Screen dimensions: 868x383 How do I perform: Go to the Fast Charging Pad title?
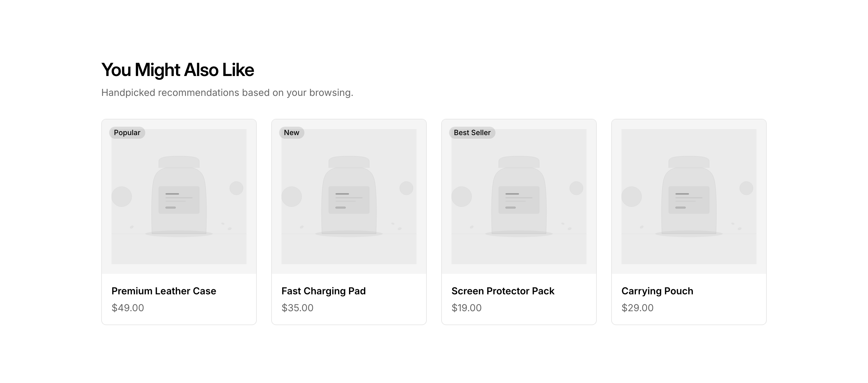pyautogui.click(x=323, y=291)
